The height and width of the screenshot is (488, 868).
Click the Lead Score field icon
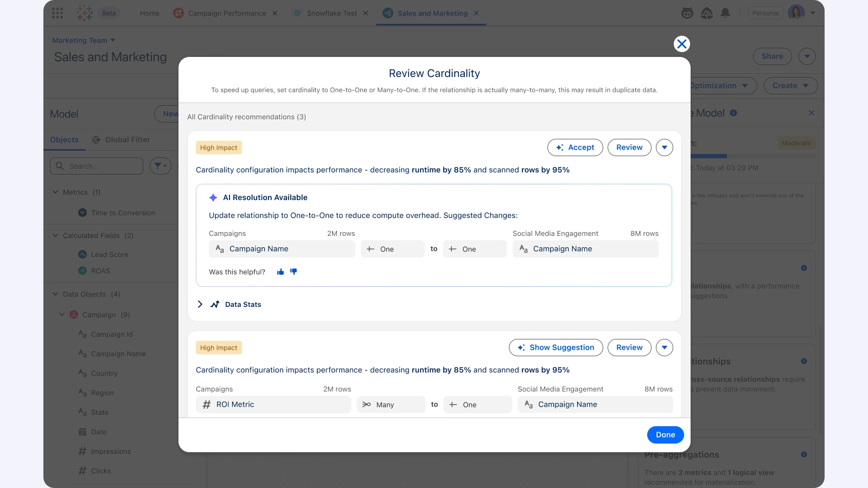[x=82, y=254]
